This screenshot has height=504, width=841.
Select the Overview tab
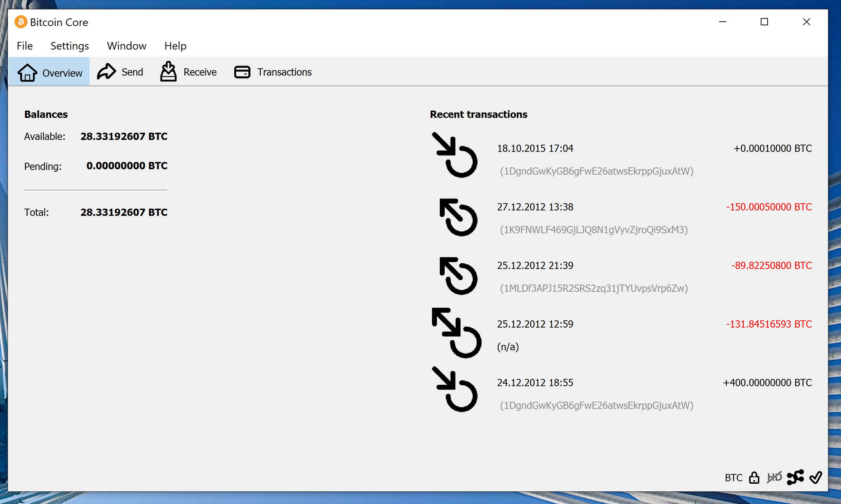[50, 72]
